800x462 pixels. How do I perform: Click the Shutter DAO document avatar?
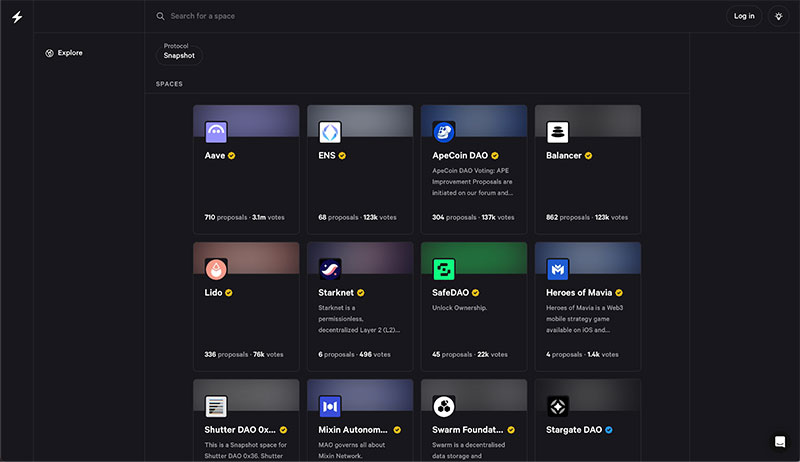pos(216,406)
